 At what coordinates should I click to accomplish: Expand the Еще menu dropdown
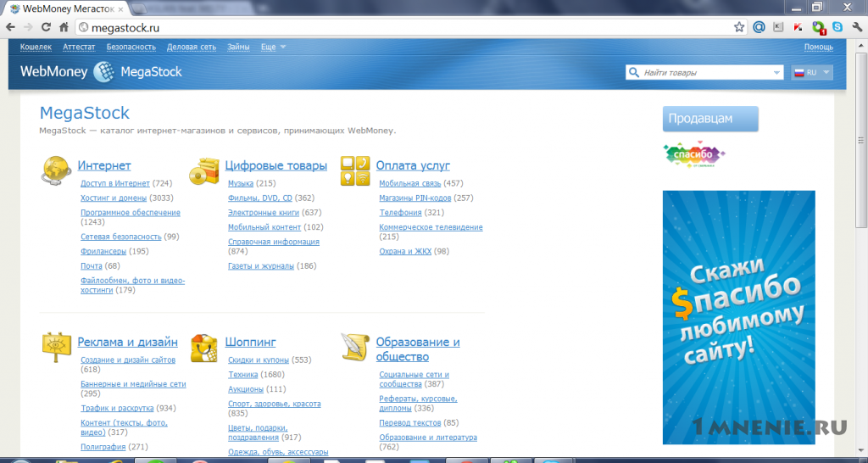coord(274,47)
